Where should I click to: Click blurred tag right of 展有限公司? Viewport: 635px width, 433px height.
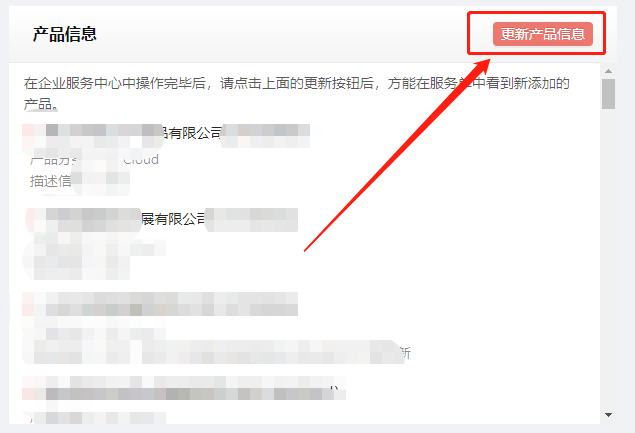(252, 220)
